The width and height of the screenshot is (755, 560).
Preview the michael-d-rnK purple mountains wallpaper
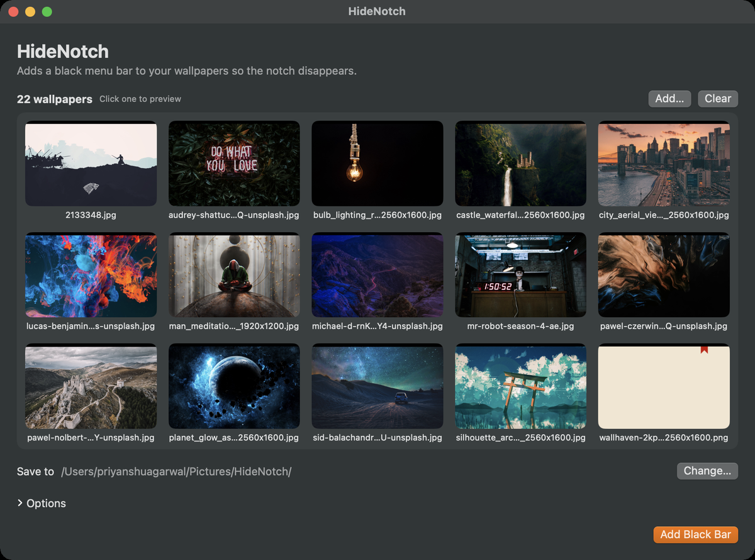click(x=377, y=275)
